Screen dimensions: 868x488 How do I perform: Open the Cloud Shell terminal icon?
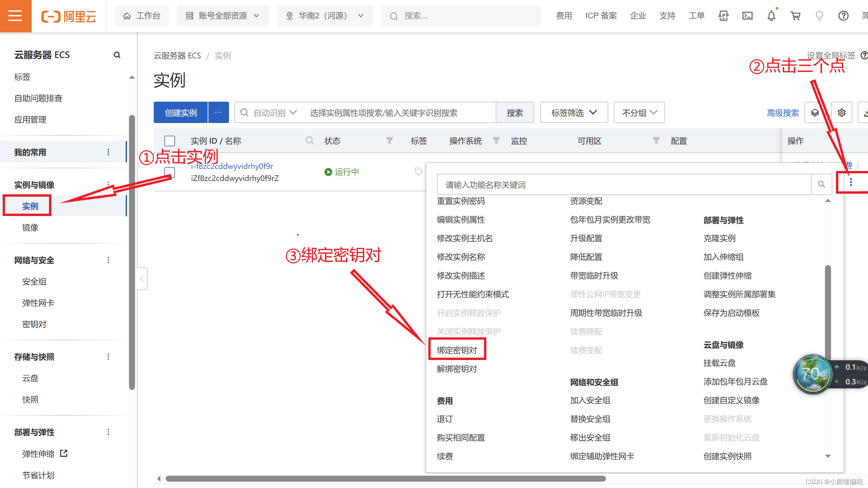click(x=747, y=16)
